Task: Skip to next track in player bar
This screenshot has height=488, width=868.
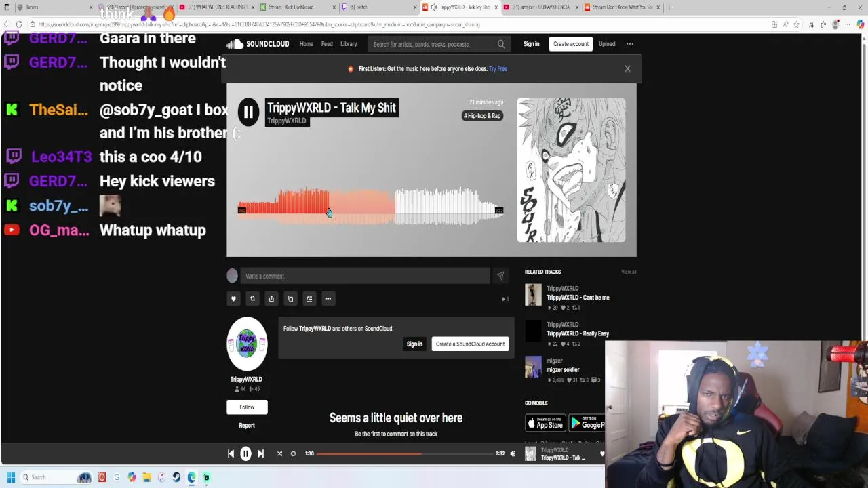Action: 260,453
